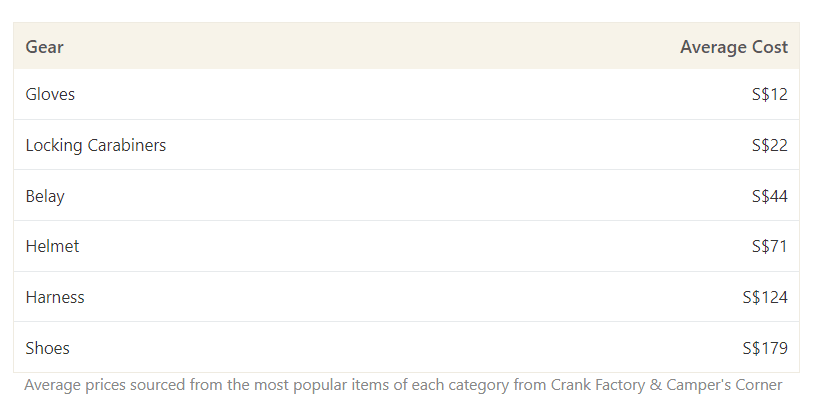
Task: Click the S$71 price value
Action: [770, 246]
